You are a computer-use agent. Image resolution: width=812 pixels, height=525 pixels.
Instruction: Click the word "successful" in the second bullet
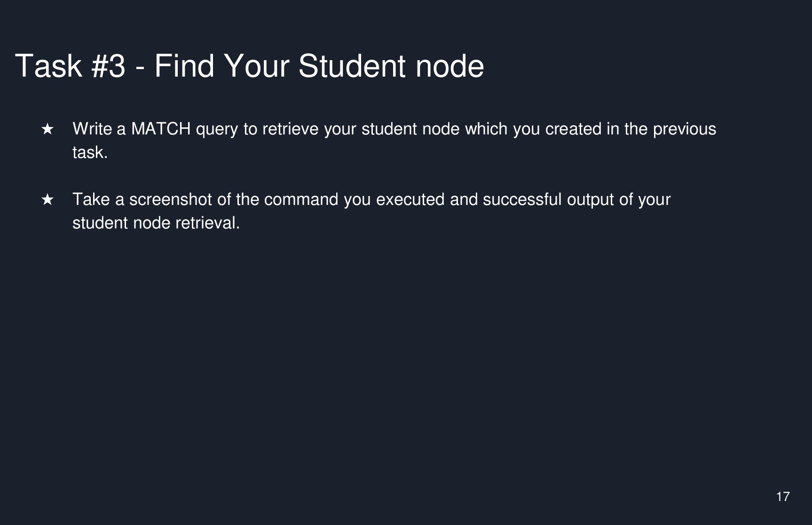pos(522,199)
